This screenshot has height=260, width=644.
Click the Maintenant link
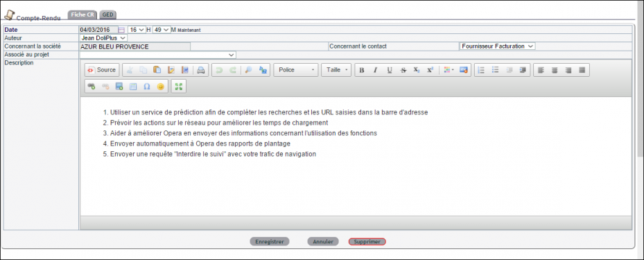pyautogui.click(x=189, y=30)
